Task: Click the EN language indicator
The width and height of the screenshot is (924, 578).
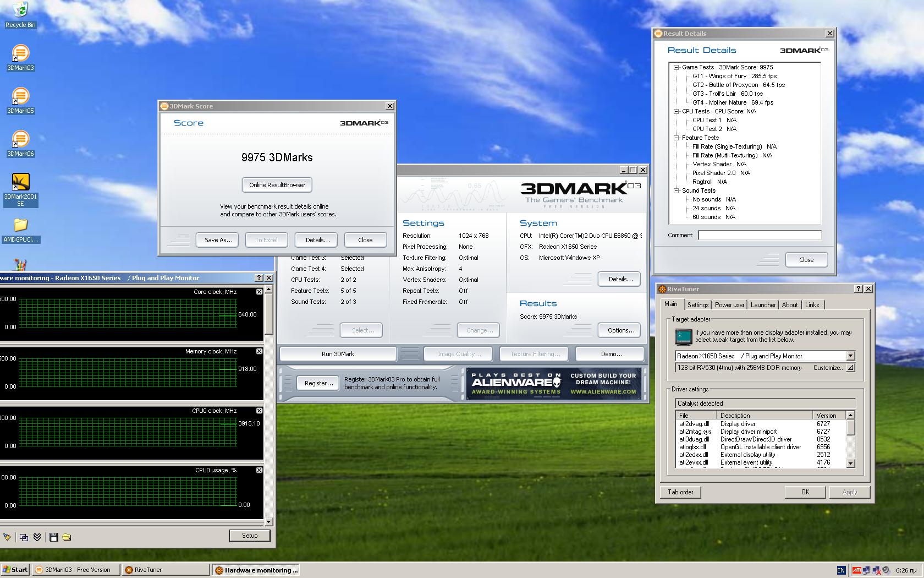Action: pyautogui.click(x=841, y=570)
